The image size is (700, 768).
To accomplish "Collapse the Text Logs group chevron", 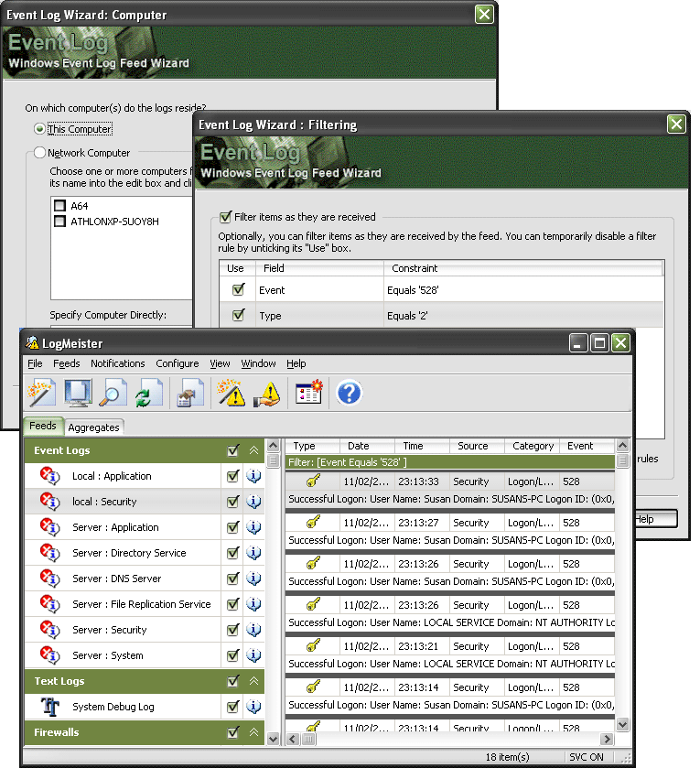I will 253,681.
